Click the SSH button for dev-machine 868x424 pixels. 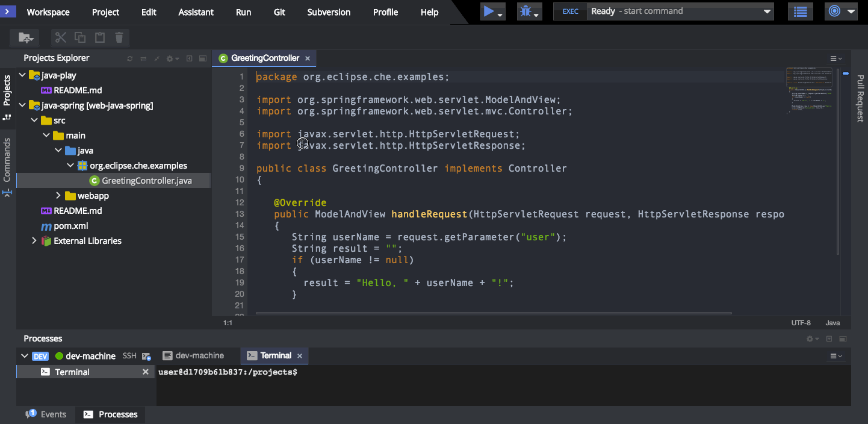(129, 355)
